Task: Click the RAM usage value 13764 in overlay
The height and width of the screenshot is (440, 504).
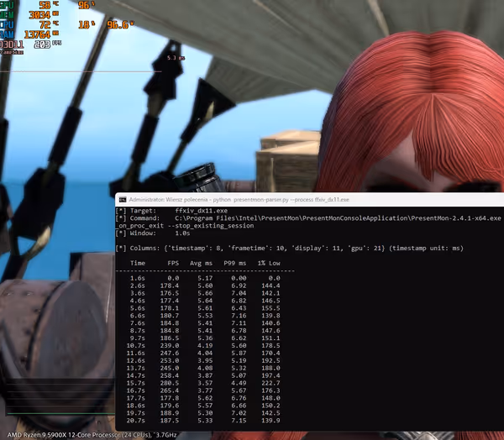Action: click(38, 34)
